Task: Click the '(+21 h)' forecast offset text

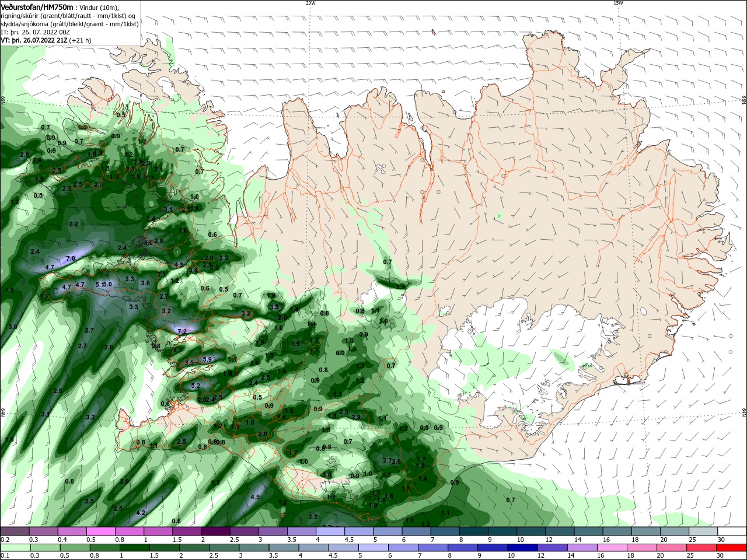Action: 80,40
